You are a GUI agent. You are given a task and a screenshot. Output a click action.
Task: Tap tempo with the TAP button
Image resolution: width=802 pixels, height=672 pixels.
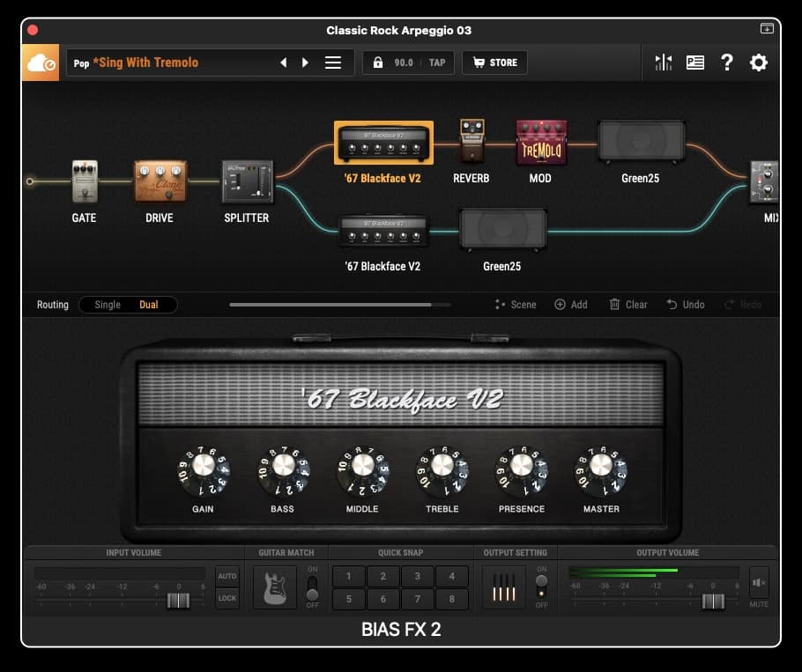click(x=437, y=63)
